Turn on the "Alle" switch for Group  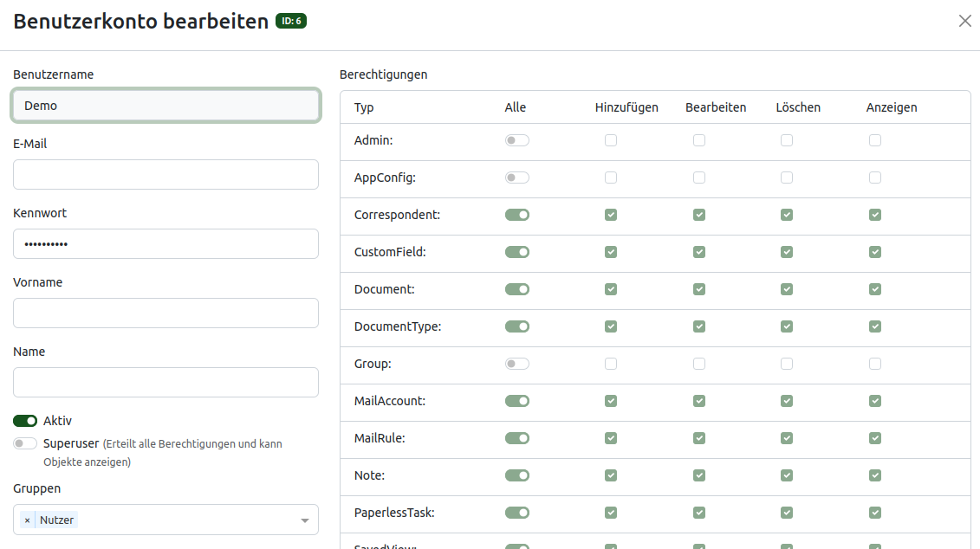tap(517, 364)
